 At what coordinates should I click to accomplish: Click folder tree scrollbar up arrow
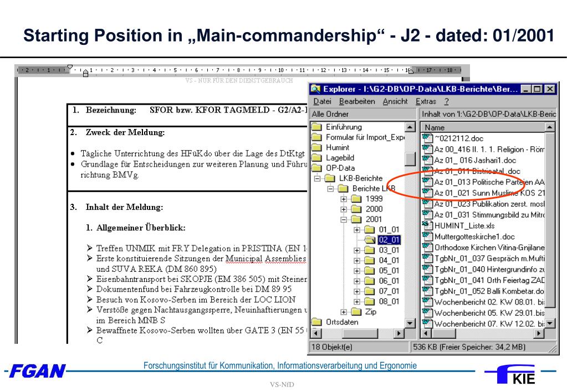410,127
